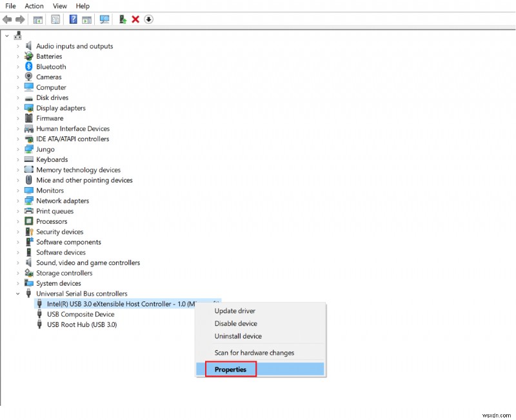Click the Forward navigation arrow
The image size is (516, 420).
[20, 19]
